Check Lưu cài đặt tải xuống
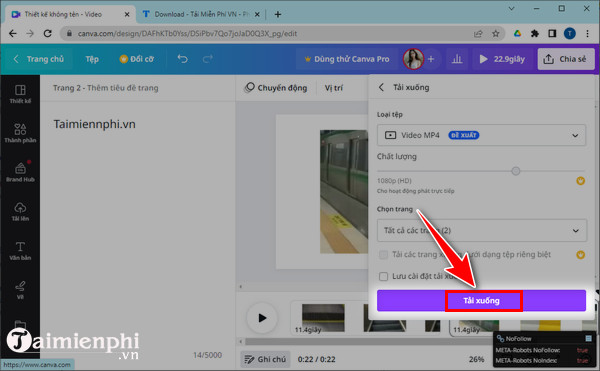The height and width of the screenshot is (371, 600). point(383,276)
